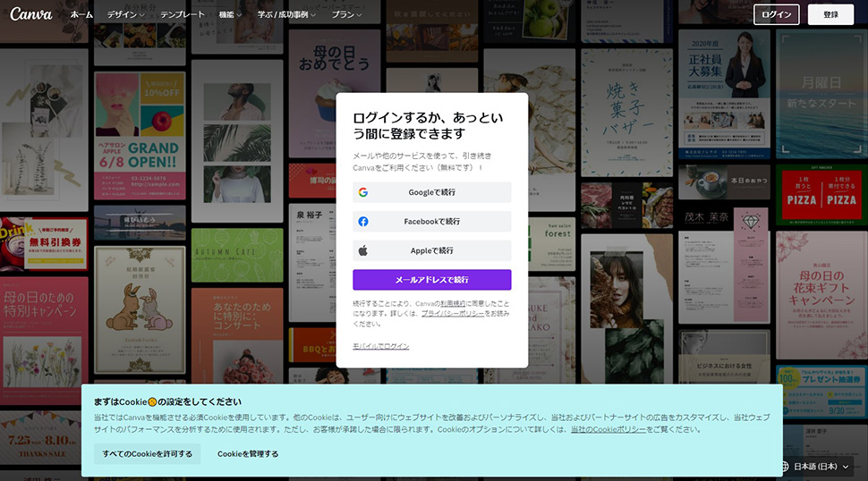Open the 利用規約 link
This screenshot has height=481, width=868.
click(x=453, y=303)
